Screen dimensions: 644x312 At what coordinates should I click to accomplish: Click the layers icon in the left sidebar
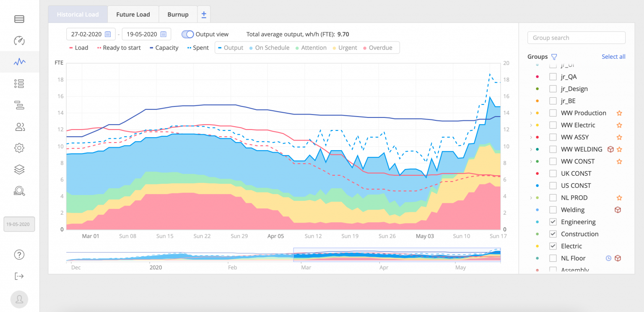19,169
